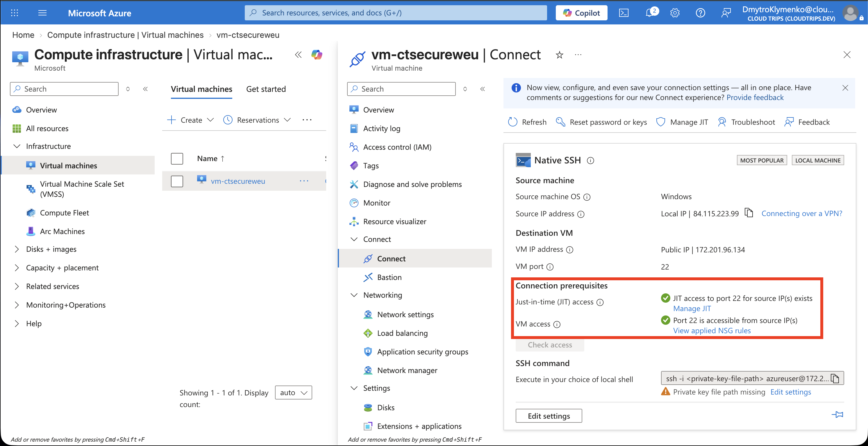Dismiss the Connect experience info banner
Screen dimensions: 868x446
[845, 88]
